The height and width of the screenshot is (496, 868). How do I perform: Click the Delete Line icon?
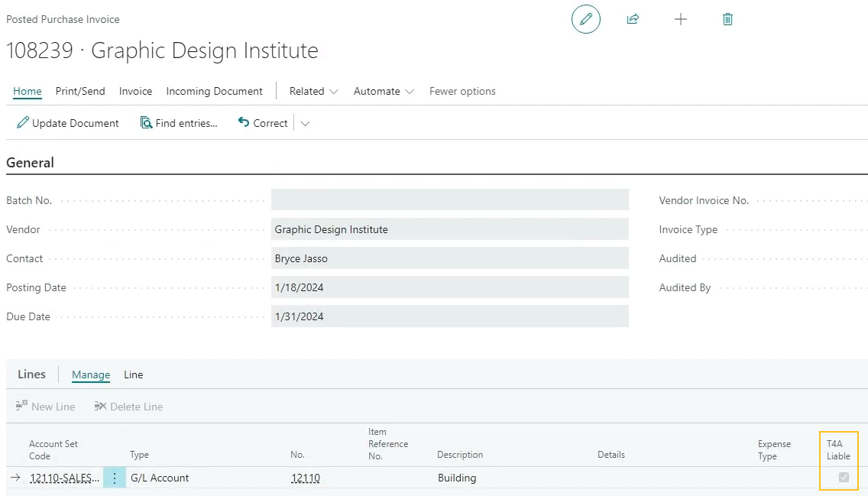point(128,406)
